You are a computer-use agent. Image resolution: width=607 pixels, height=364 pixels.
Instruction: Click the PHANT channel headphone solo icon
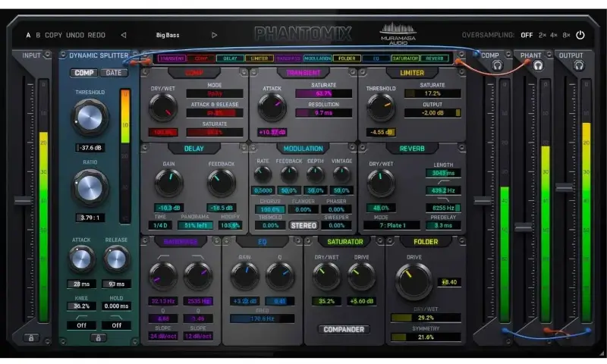[537, 66]
